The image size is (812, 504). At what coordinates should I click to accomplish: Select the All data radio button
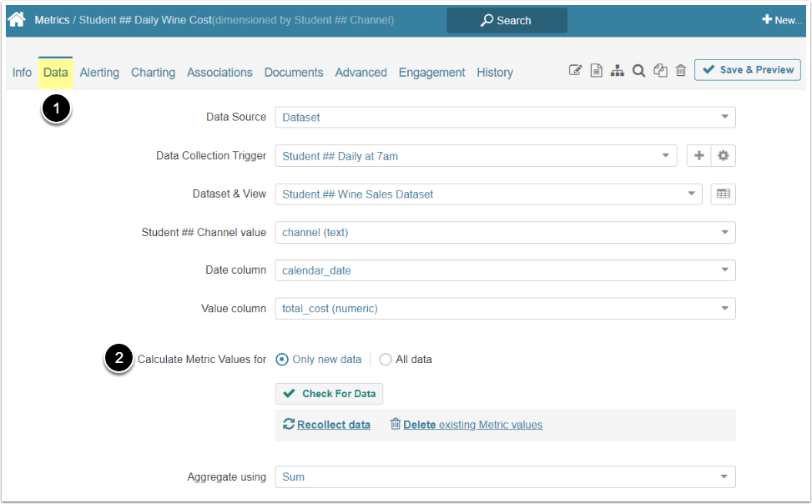click(386, 359)
